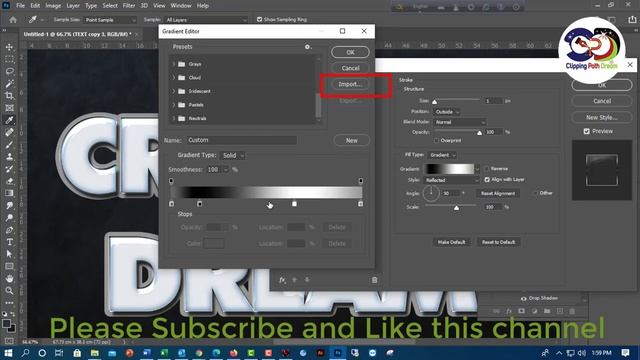640x360 pixels.
Task: Open the Windows notification center
Action: 625,353
